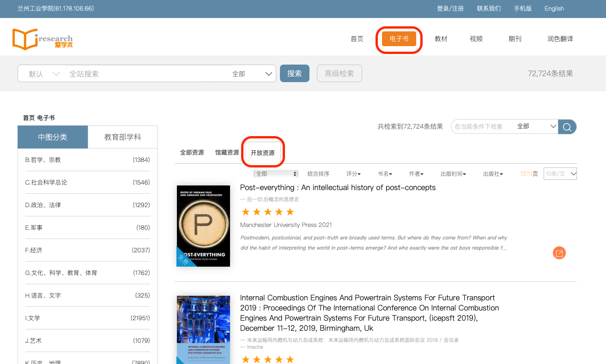606x364 pixels.
Task: Click the blue 搜索 button
Action: pyautogui.click(x=294, y=74)
